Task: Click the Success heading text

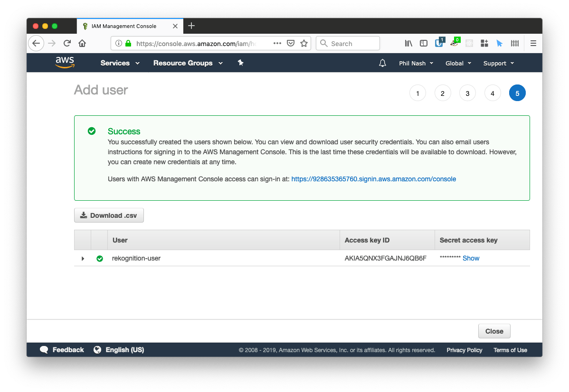Action: [x=124, y=131]
